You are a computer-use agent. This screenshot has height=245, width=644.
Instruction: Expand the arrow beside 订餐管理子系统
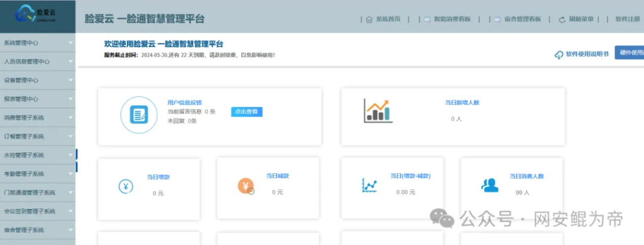(70, 136)
